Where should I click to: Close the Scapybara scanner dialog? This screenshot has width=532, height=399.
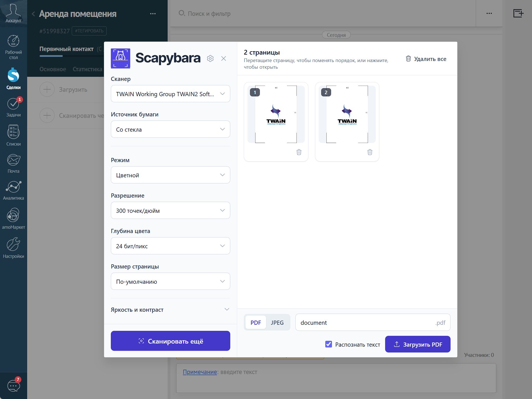[224, 58]
